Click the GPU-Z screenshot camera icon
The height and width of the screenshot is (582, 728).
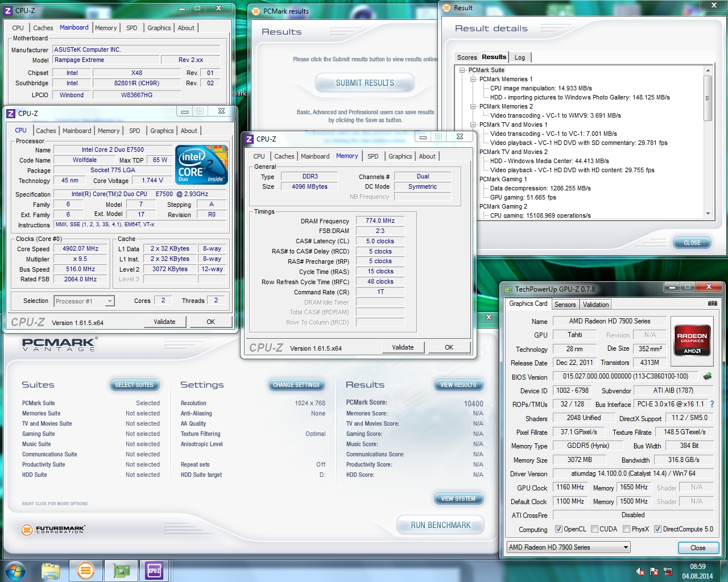point(712,304)
